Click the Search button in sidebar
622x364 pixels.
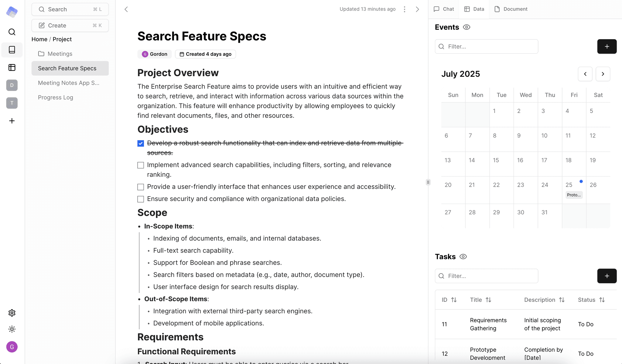(70, 9)
